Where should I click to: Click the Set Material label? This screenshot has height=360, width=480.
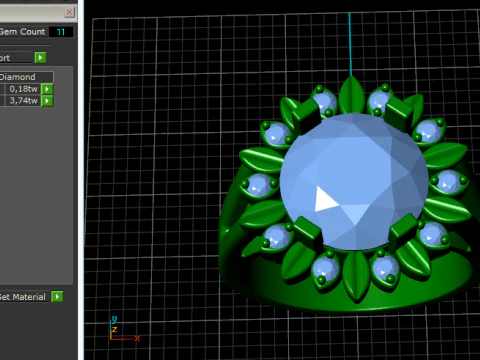[x=22, y=297]
